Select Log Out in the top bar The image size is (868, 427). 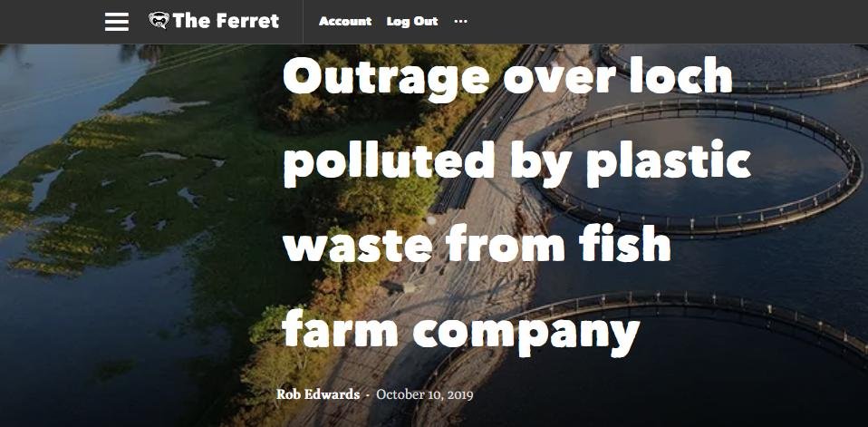412,22
